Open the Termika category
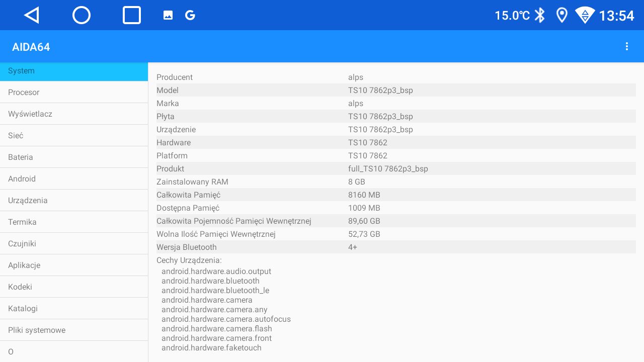The height and width of the screenshot is (362, 644). point(74,222)
